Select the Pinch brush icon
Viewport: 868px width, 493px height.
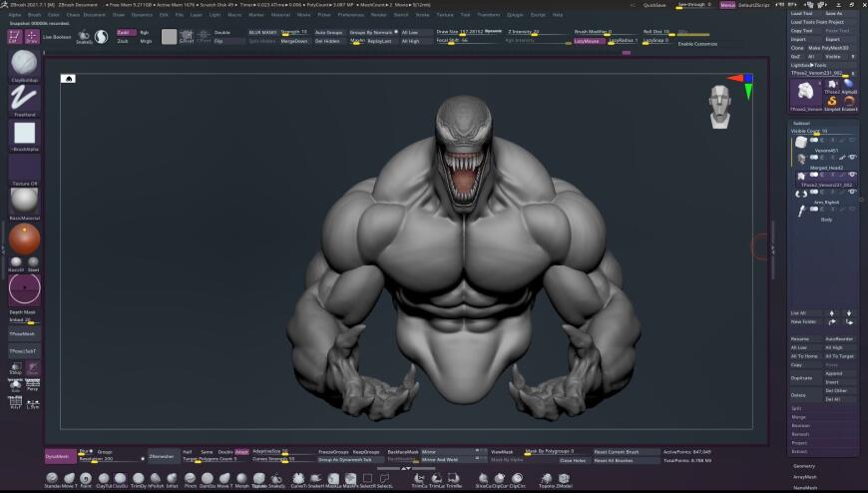point(190,478)
